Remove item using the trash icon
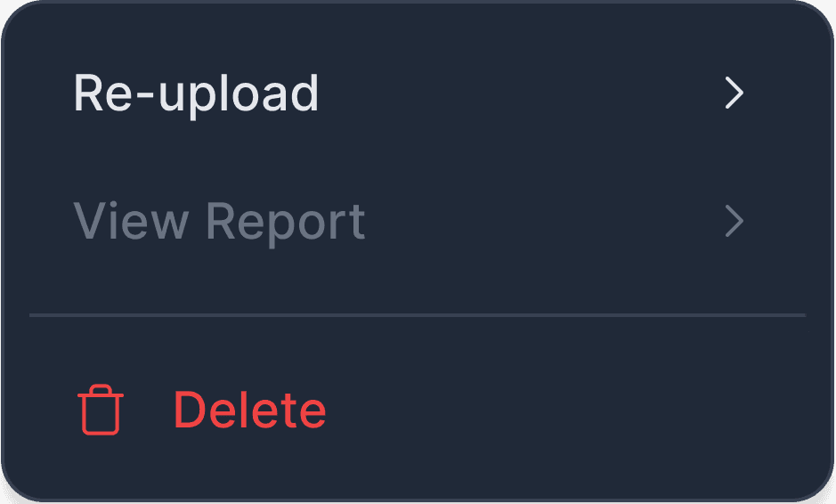The width and height of the screenshot is (836, 504). [x=101, y=410]
